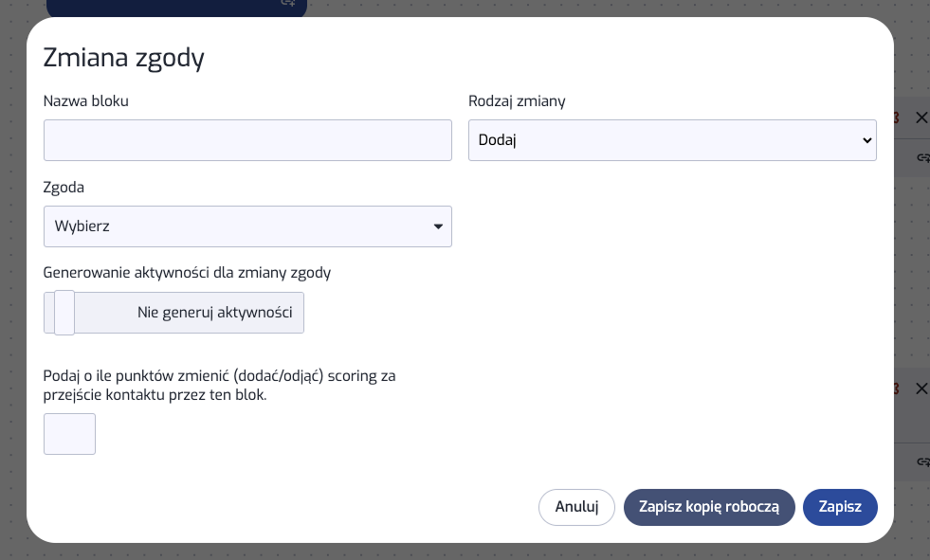The height and width of the screenshot is (560, 930).
Task: Click the 'Zgoda' field label
Action: (64, 188)
